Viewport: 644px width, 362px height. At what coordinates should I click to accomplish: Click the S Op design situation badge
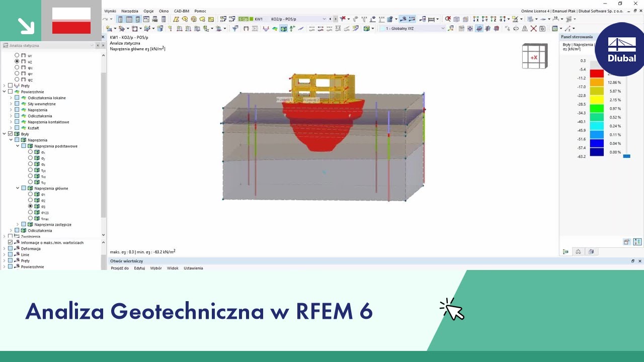243,19
